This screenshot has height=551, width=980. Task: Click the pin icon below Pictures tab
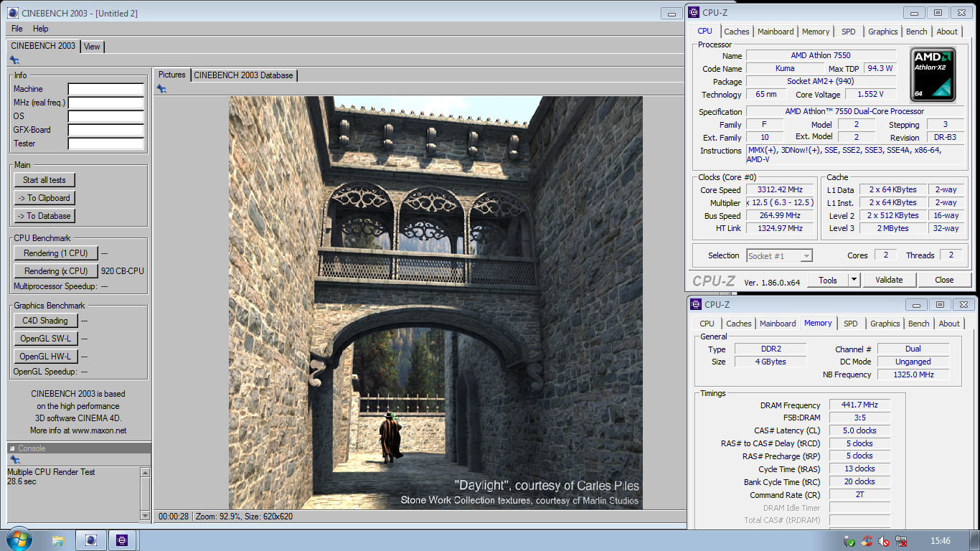(161, 89)
